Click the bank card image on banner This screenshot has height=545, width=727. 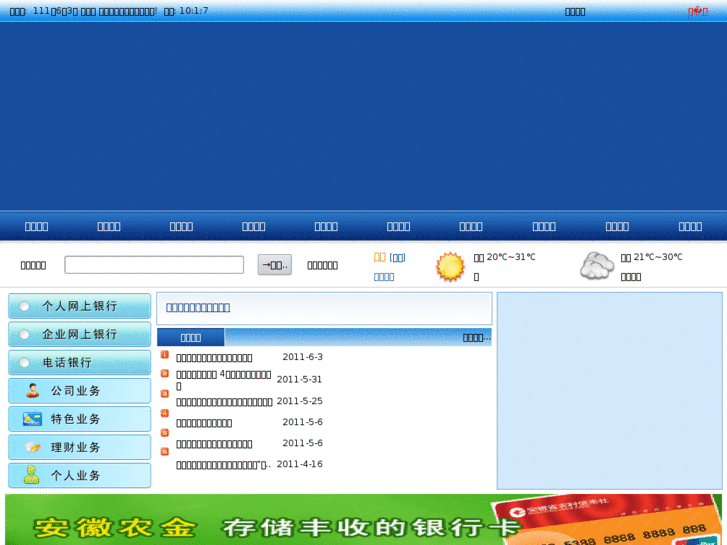(605, 520)
